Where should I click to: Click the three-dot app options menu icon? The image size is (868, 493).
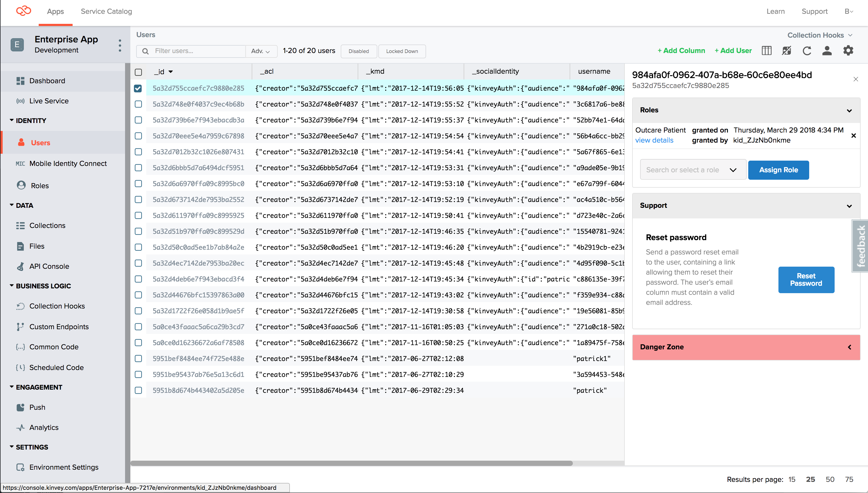(x=120, y=45)
